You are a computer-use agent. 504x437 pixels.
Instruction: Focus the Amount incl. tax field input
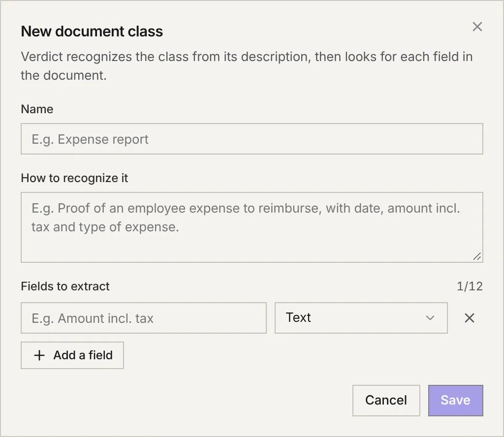pyautogui.click(x=144, y=318)
